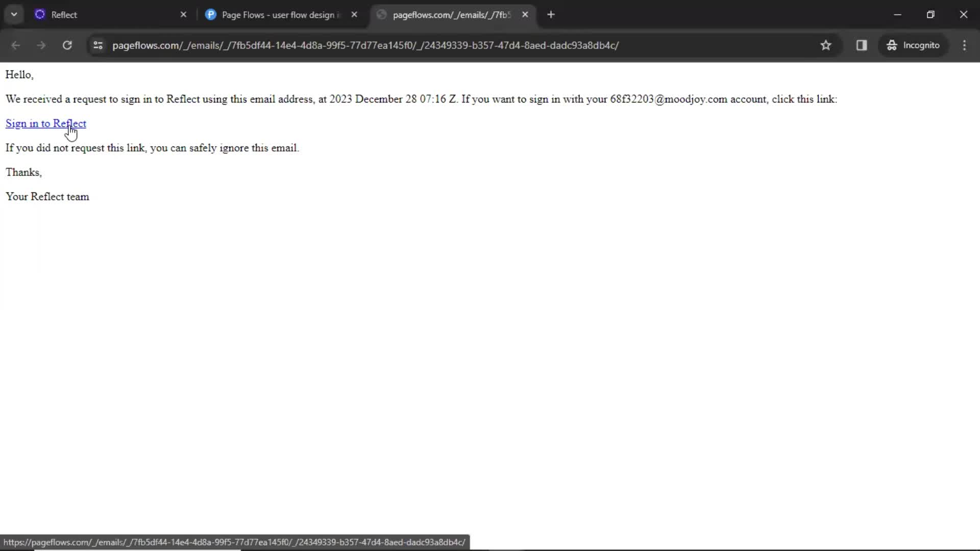
Task: Open a new browser tab
Action: click(551, 15)
